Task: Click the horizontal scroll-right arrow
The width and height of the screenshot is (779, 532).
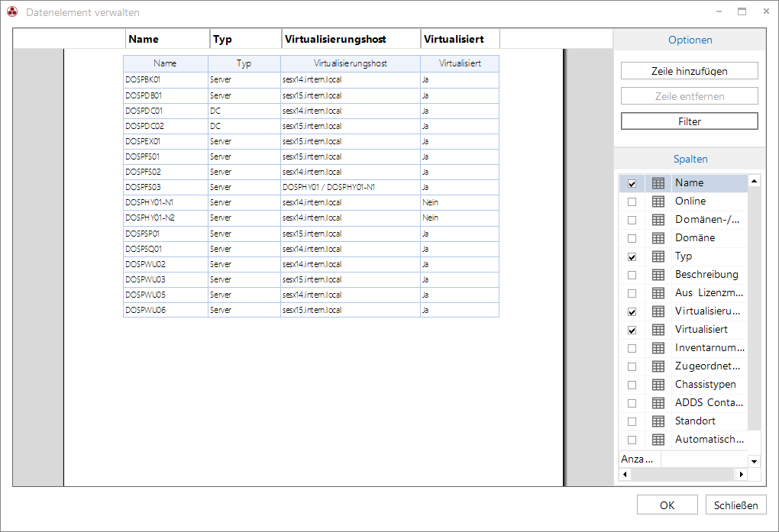Action: 742,475
